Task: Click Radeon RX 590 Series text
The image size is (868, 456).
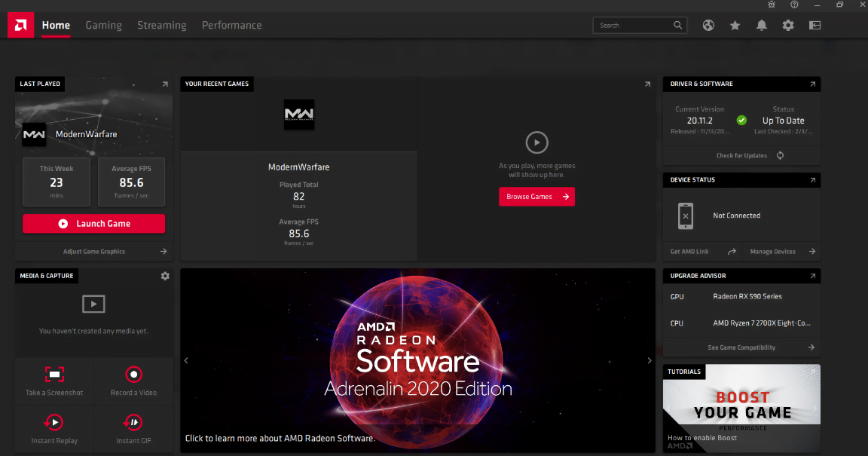Action: click(x=747, y=297)
